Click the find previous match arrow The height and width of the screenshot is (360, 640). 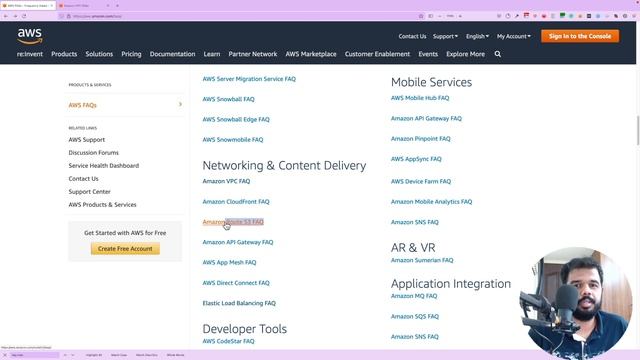pos(65,355)
